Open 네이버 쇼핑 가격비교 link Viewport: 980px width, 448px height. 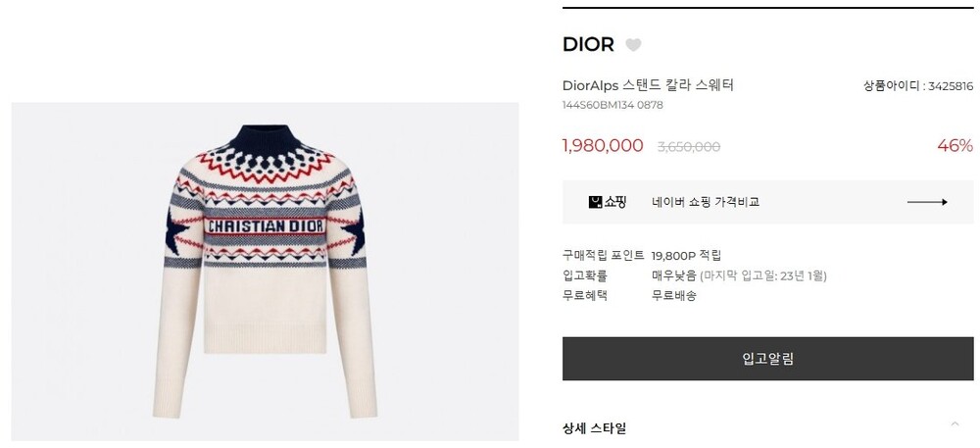point(705,203)
